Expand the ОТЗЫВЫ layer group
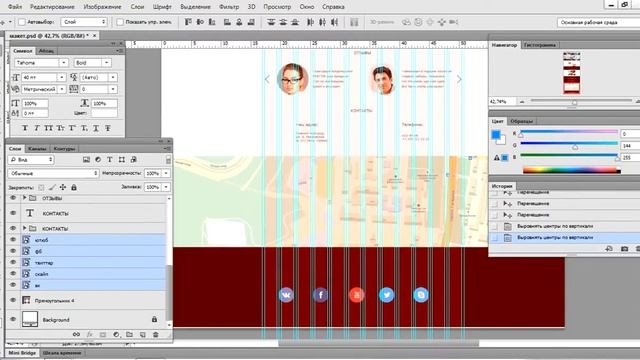This screenshot has width=640, height=360. [24, 198]
